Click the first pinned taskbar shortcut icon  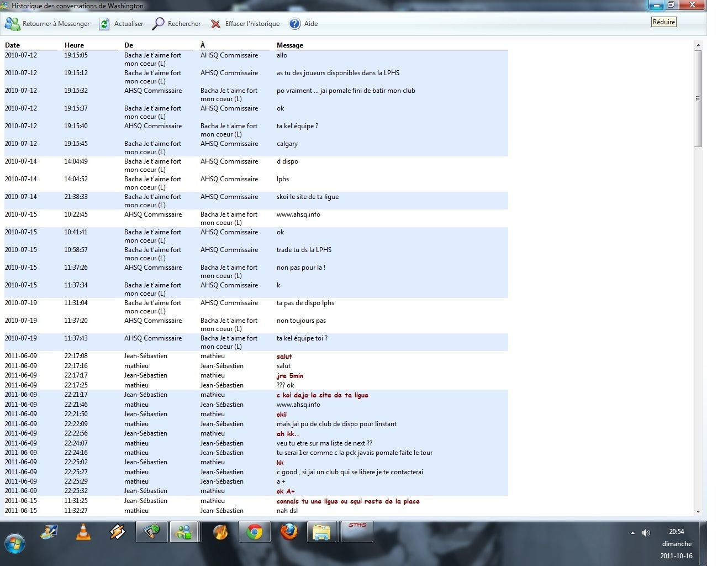(49, 532)
